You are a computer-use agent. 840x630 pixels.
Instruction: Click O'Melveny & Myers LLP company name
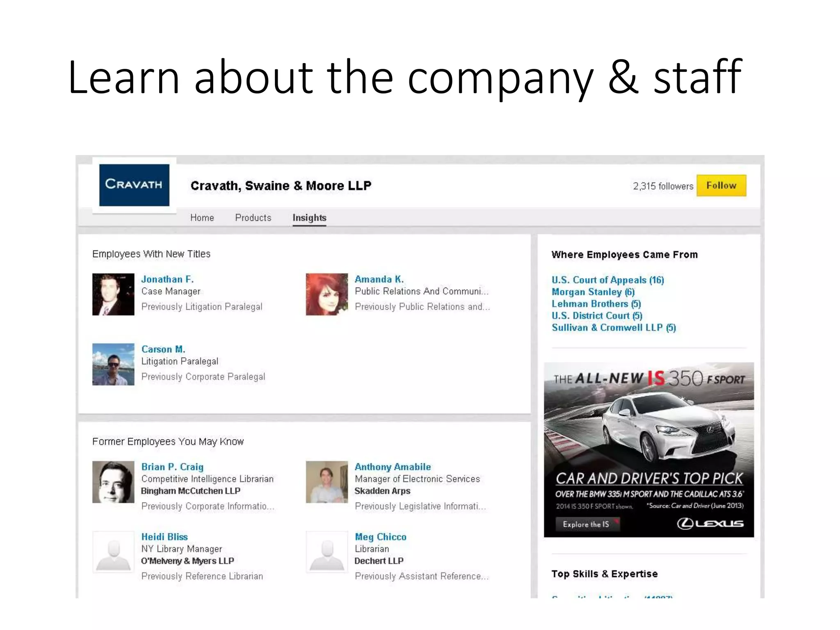pyautogui.click(x=187, y=561)
